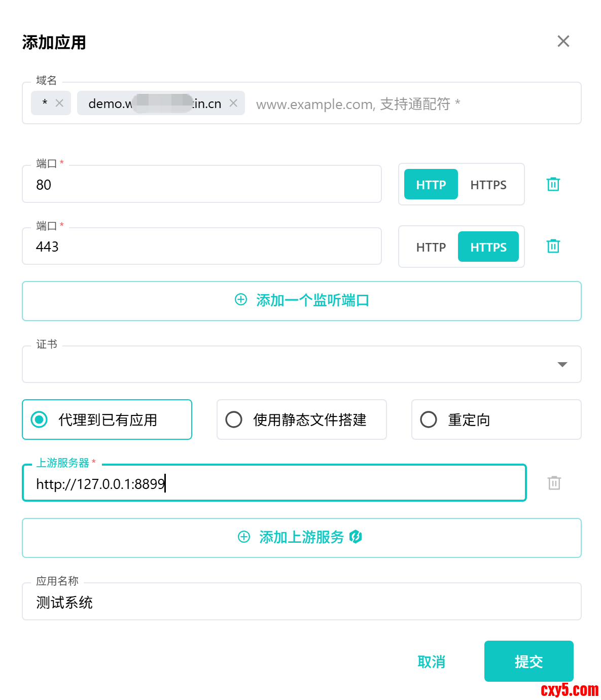Screen dimensions: 601x700
Task: Select HTTP for the port 80 row
Action: tap(431, 185)
